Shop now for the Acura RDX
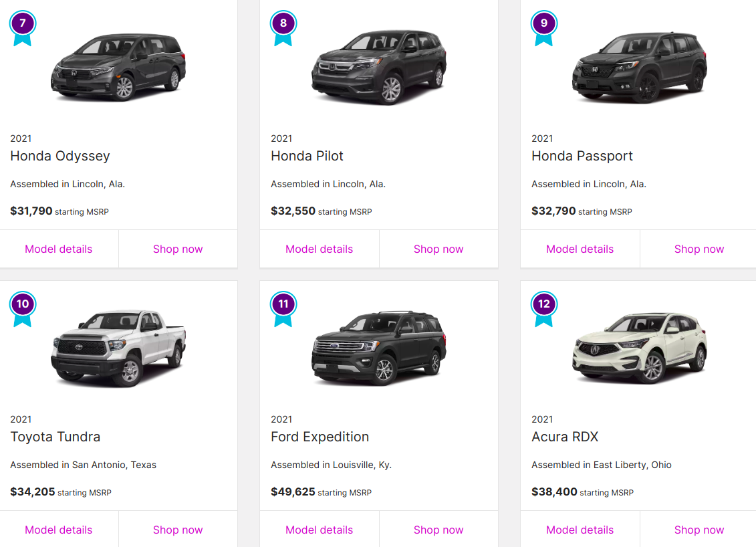This screenshot has width=756, height=547. click(x=699, y=530)
